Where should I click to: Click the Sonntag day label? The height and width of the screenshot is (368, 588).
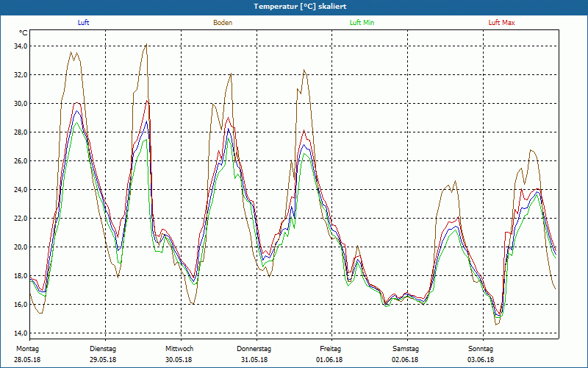(481, 349)
